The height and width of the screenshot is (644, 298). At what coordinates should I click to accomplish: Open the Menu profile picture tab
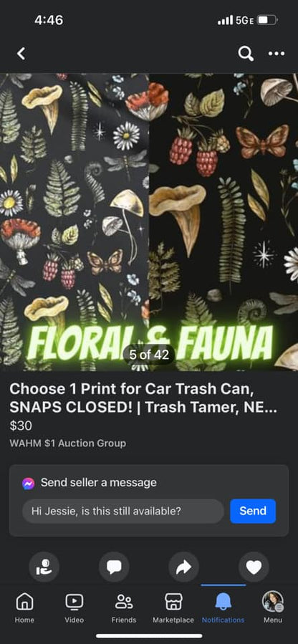tap(272, 608)
